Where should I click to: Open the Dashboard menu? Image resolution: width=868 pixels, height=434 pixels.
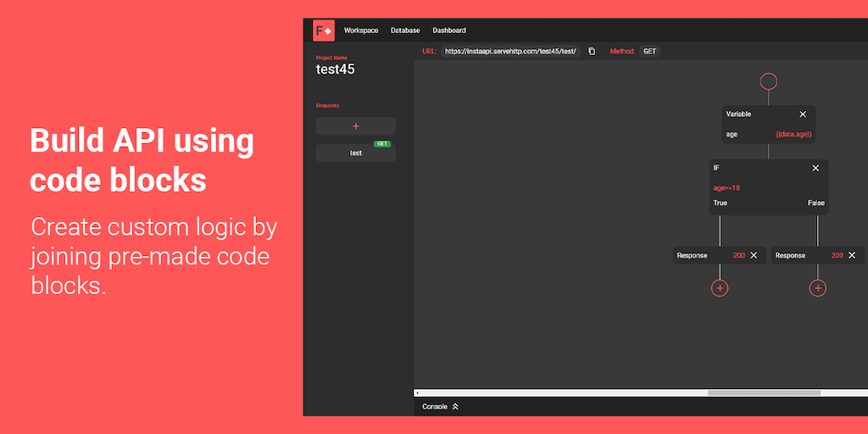[x=449, y=31]
